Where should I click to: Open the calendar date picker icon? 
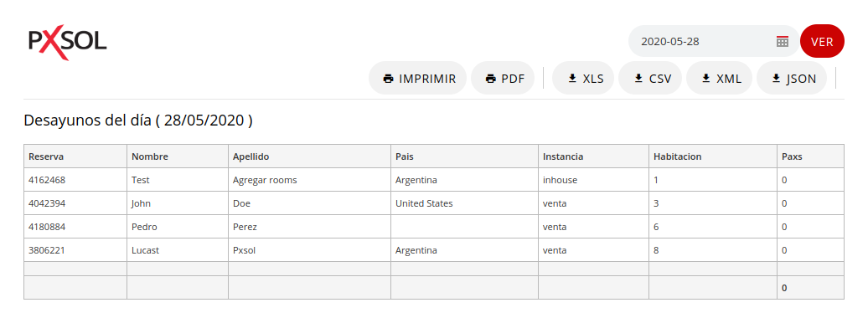pyautogui.click(x=783, y=42)
